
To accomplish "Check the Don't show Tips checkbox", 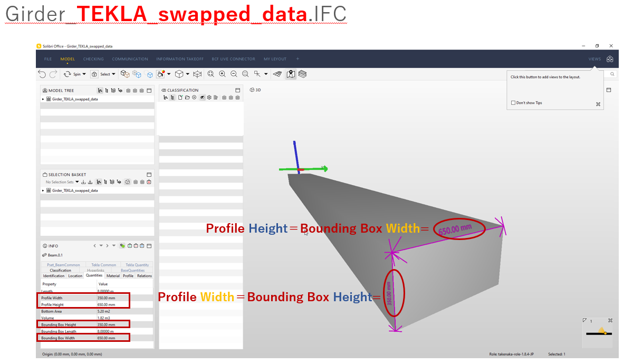I will pos(513,103).
